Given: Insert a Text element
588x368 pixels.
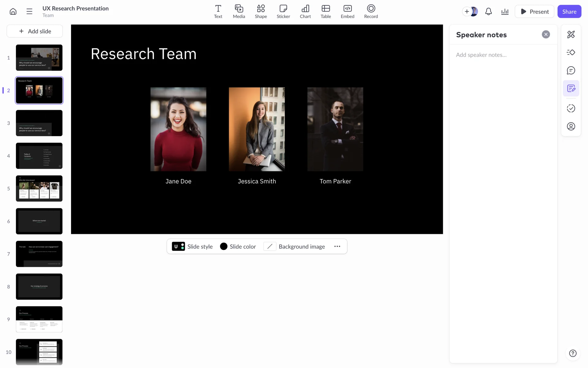Looking at the screenshot, I should [218, 12].
